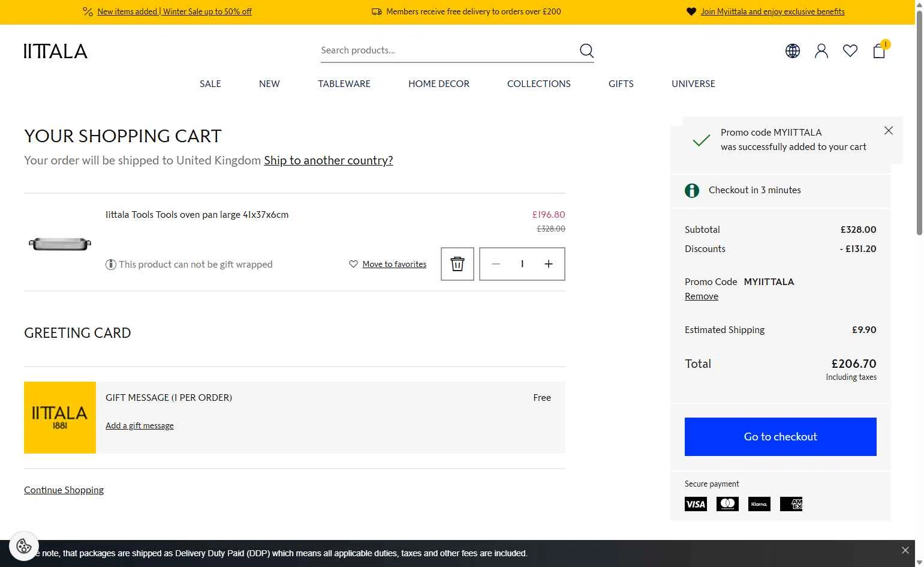Click the search magnifier icon

pos(586,50)
